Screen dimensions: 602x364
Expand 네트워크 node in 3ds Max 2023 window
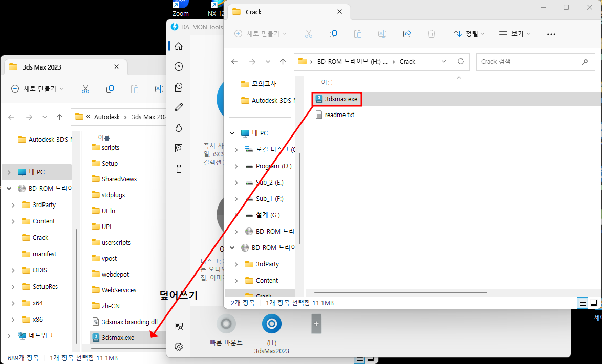[9, 335]
